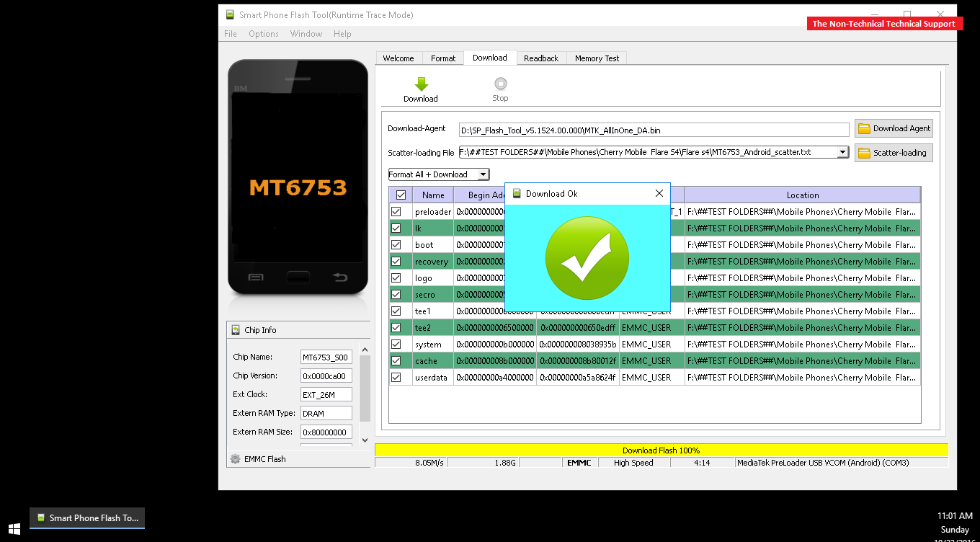Click the Stop icon in toolbar
Screen dimensions: 980x542
tap(501, 84)
